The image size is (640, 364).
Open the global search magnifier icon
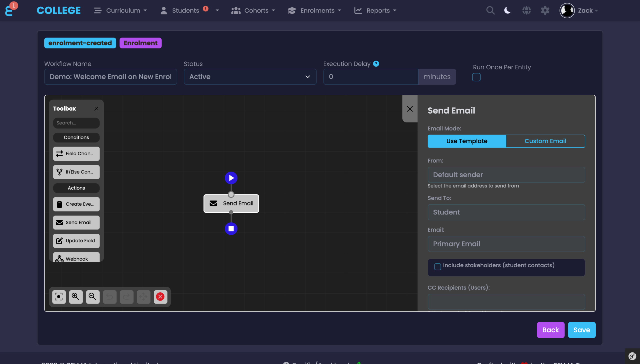pyautogui.click(x=490, y=10)
